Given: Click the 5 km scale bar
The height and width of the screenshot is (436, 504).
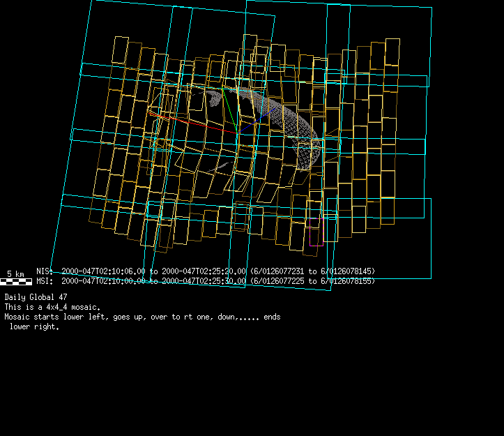Looking at the screenshot, I should [x=16, y=281].
